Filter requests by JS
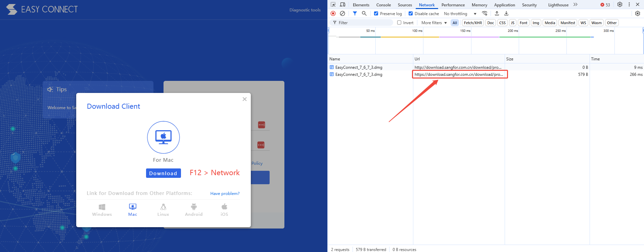Screen dimensions: 644x252 [x=513, y=23]
